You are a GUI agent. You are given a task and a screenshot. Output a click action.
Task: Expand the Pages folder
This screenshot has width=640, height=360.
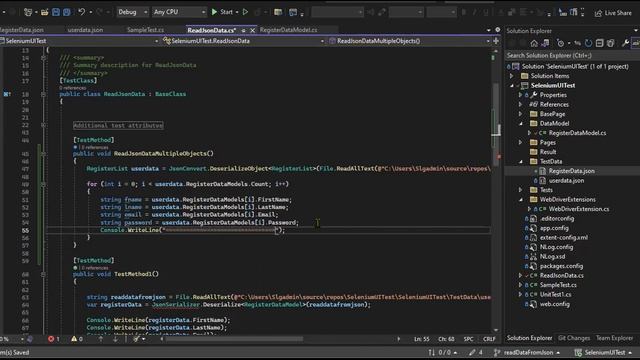coord(520,142)
